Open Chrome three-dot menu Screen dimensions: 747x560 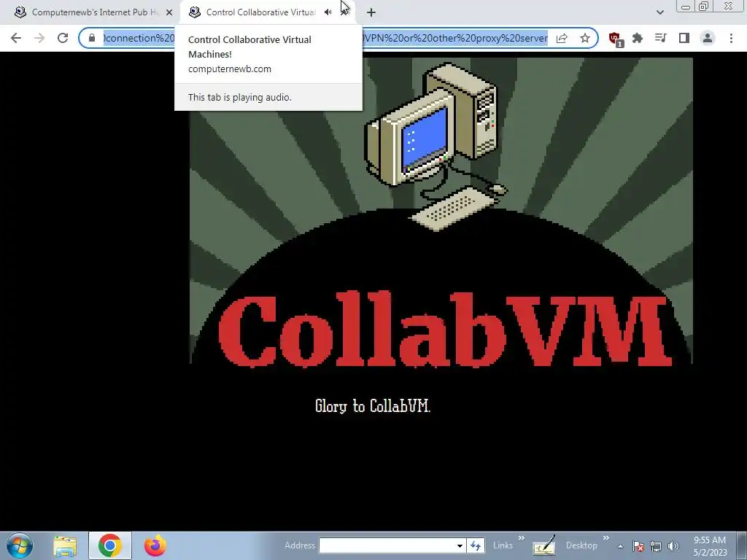(x=731, y=38)
